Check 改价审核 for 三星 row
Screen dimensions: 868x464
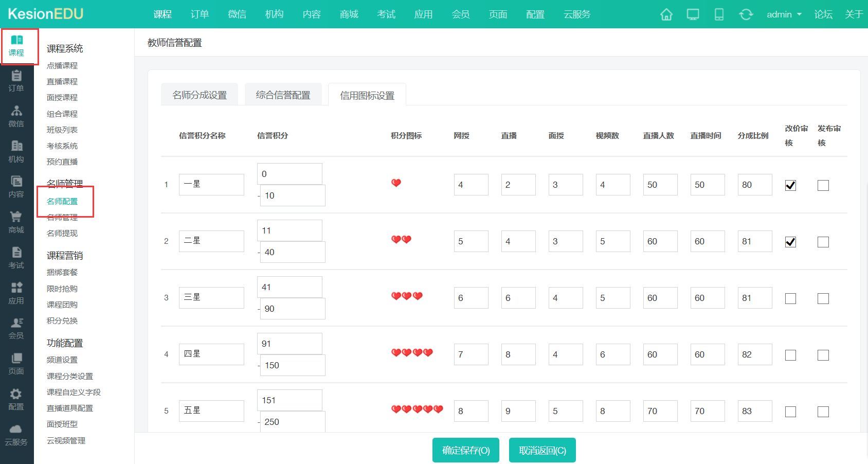coord(790,298)
